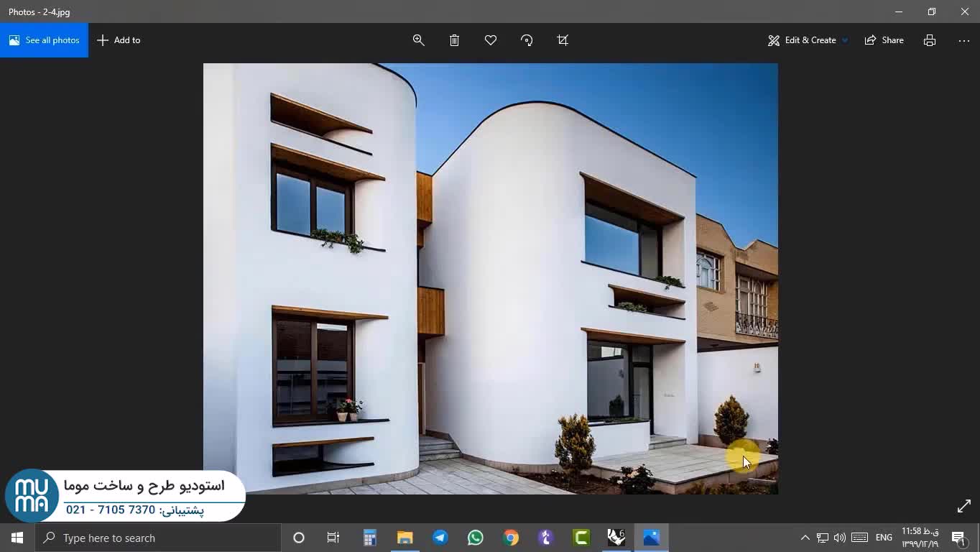Launch Calculator from the taskbar
The width and height of the screenshot is (980, 552).
(369, 538)
